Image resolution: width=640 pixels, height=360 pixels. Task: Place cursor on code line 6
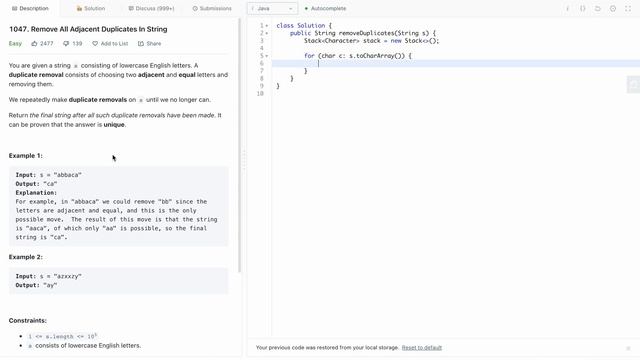456,63
